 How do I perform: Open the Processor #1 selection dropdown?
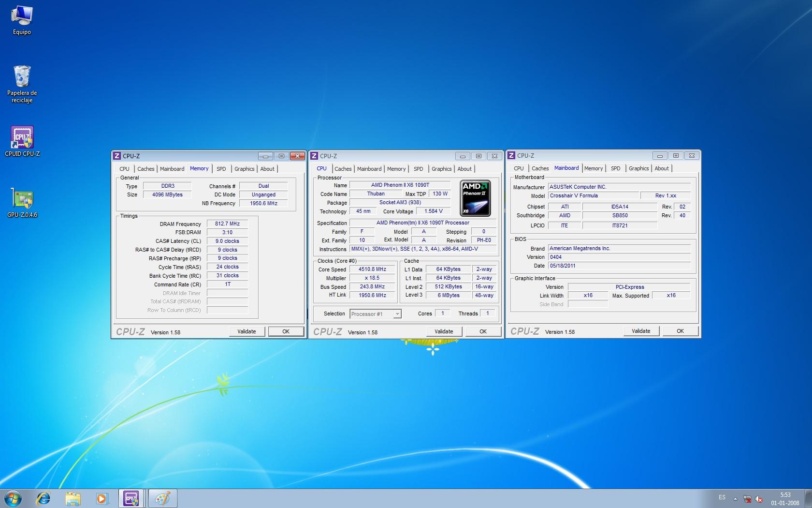(375, 314)
